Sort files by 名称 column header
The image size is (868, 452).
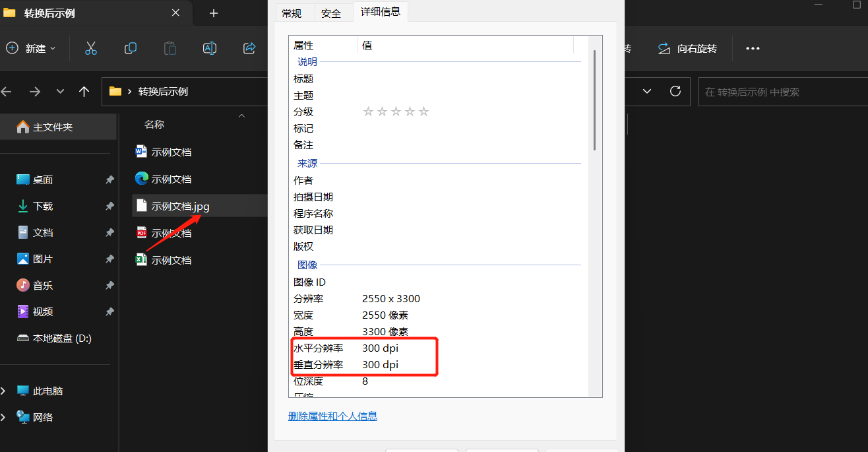point(154,124)
